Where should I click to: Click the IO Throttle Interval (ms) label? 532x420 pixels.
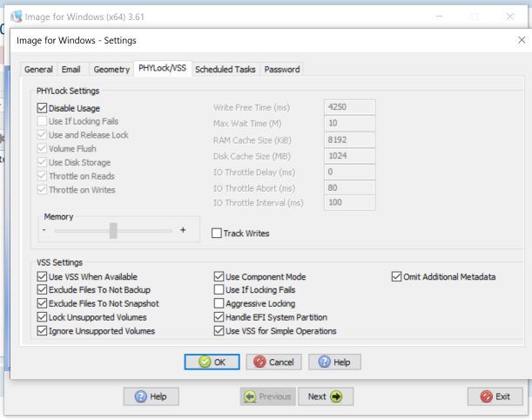259,203
